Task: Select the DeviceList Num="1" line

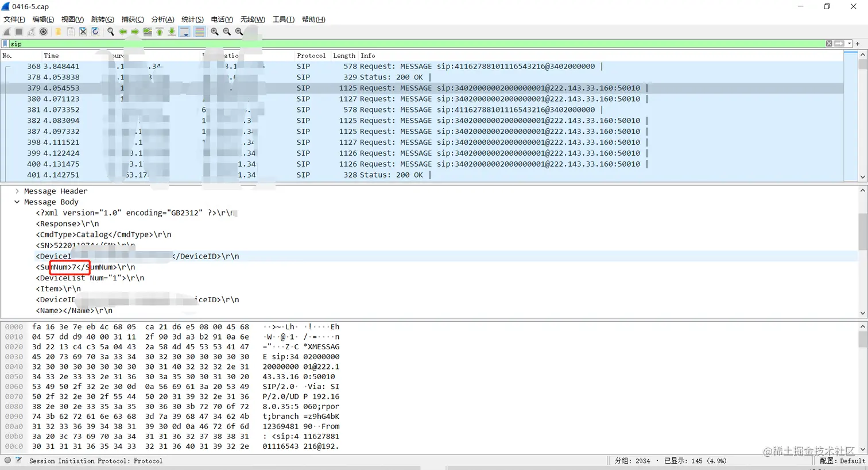Action: (x=90, y=278)
